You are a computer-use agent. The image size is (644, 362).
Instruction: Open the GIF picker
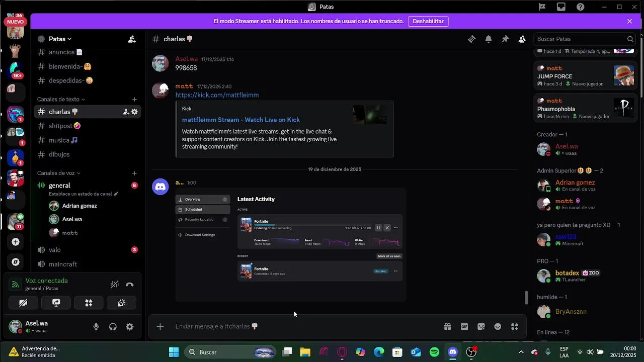[x=464, y=327]
